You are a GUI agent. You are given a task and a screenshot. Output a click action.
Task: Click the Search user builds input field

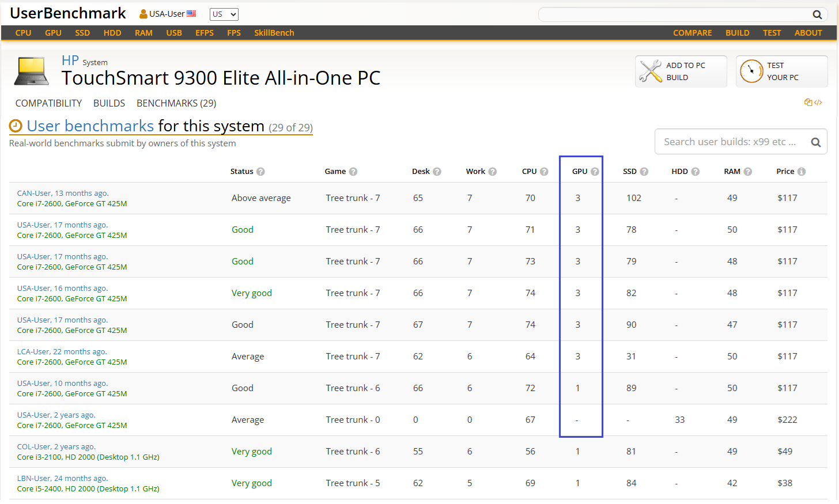point(730,142)
